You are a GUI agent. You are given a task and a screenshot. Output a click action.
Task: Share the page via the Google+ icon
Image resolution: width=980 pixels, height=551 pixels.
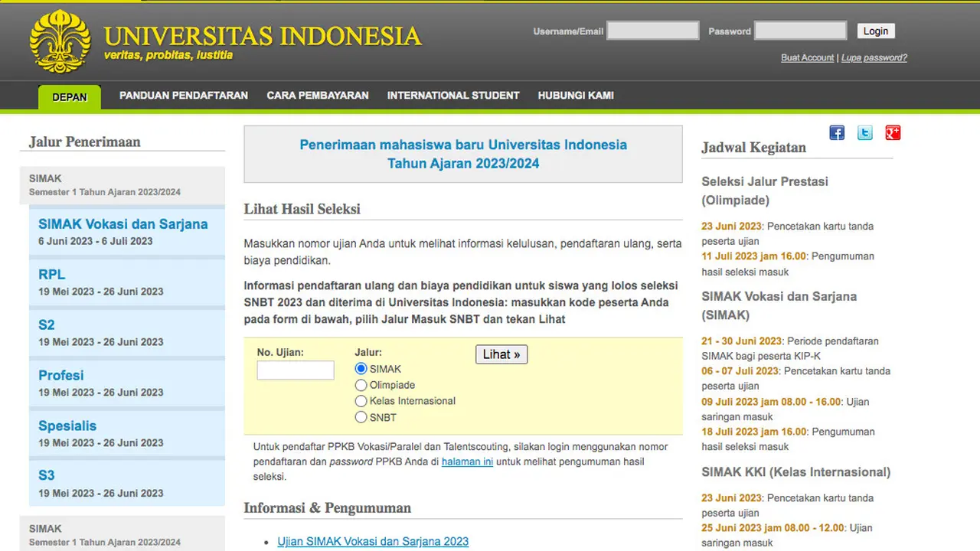[x=893, y=132]
